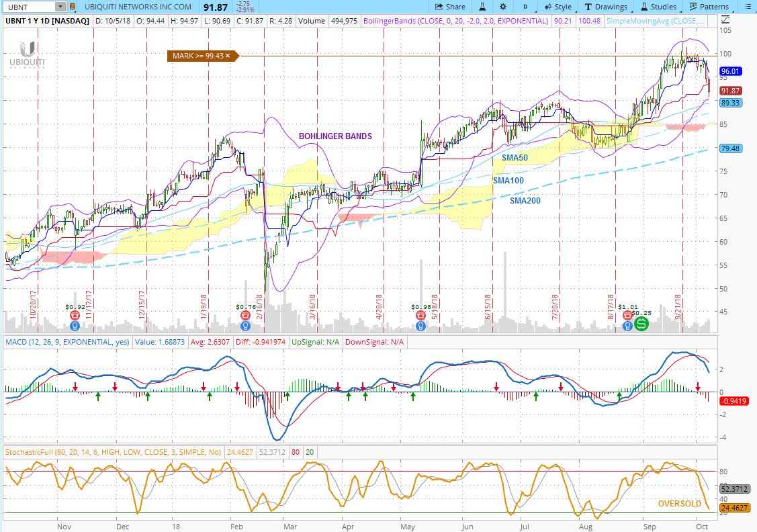Open the Patterns menu

coord(709,7)
